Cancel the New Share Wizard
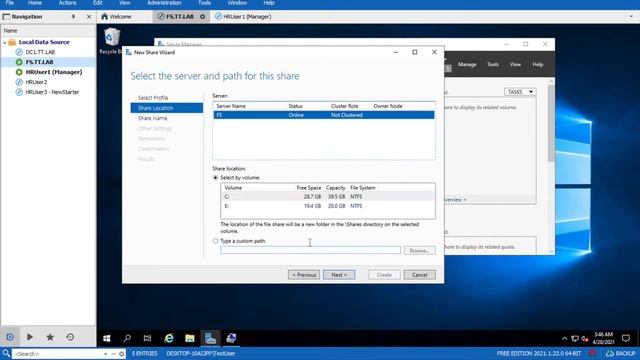This screenshot has height=360, width=640. (420, 275)
